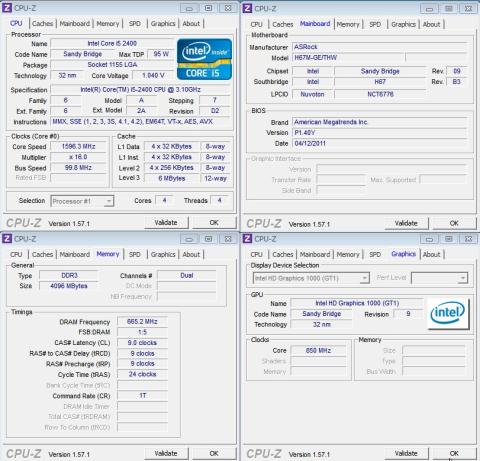Open Memory tab in the CPU window
The height and width of the screenshot is (461, 480).
[x=108, y=24]
